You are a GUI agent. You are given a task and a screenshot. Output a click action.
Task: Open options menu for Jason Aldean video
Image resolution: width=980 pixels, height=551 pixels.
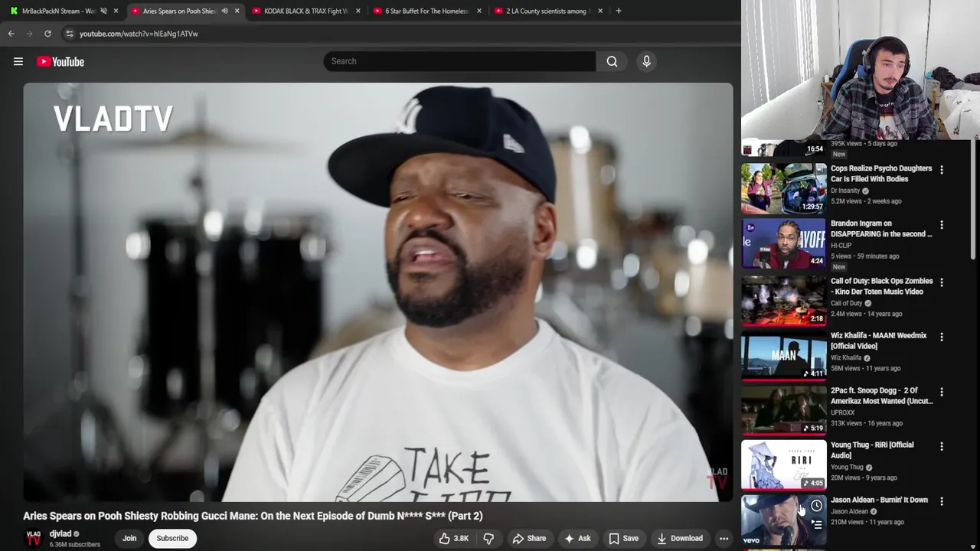[x=942, y=501]
